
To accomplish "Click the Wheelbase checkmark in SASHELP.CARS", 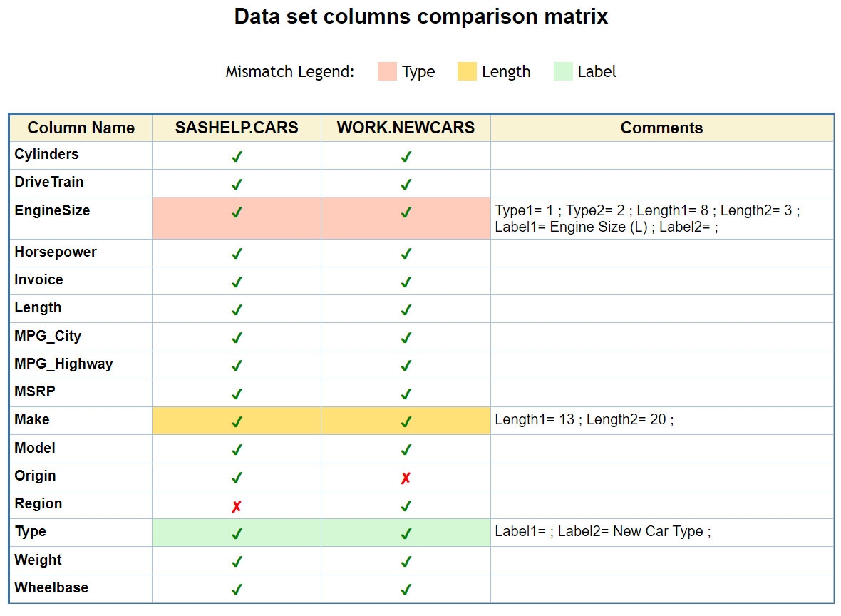I will [x=236, y=589].
